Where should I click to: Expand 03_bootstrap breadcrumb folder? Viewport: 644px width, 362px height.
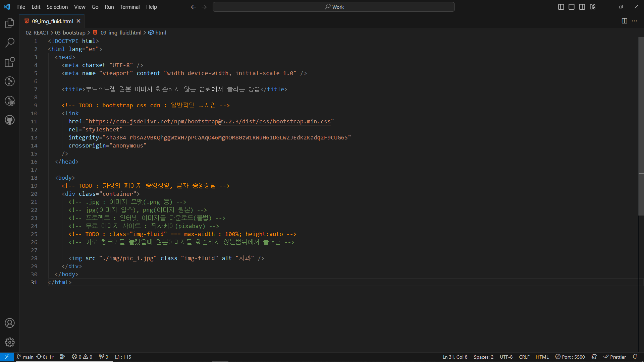coord(70,33)
